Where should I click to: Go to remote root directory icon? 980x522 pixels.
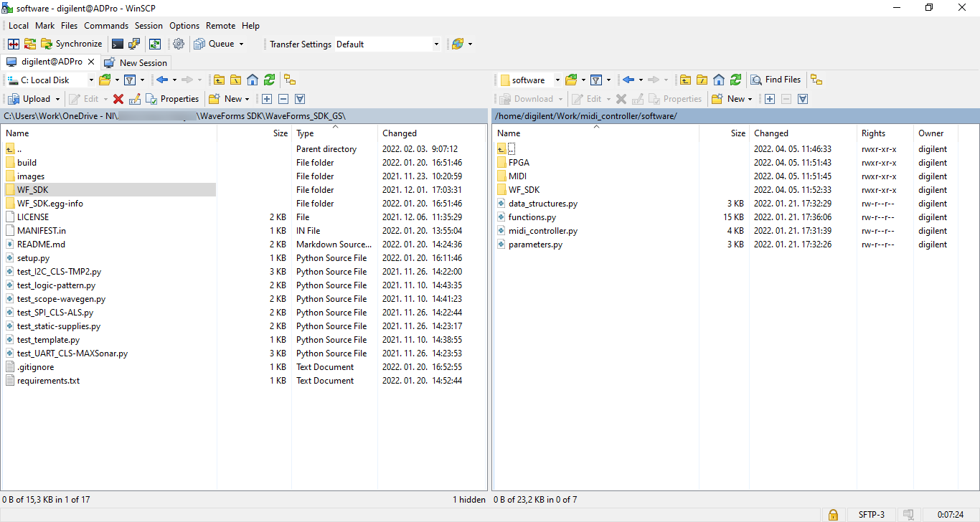(702, 80)
